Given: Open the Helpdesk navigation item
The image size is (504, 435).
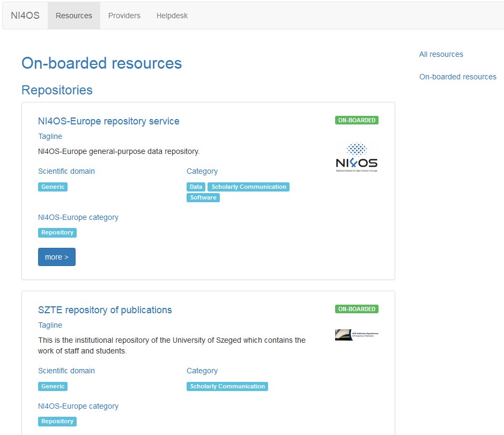Looking at the screenshot, I should (x=172, y=16).
